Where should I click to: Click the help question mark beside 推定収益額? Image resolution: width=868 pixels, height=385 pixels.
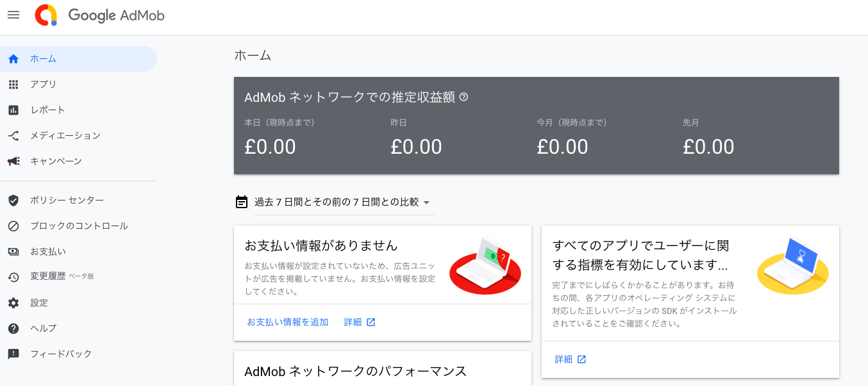coord(463,97)
